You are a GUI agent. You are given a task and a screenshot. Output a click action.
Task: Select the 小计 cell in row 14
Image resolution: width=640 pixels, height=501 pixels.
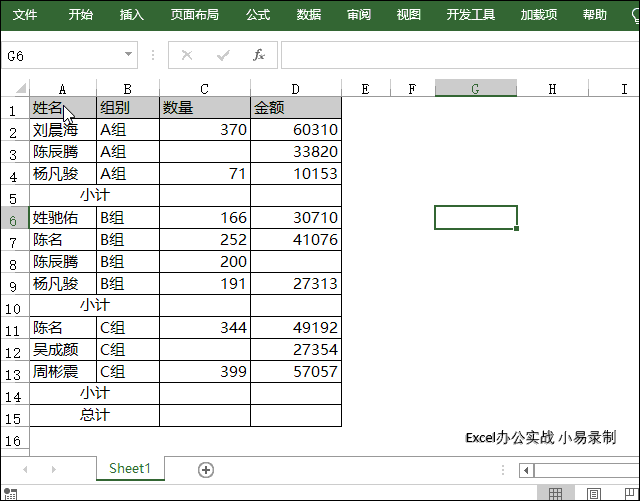[94, 393]
